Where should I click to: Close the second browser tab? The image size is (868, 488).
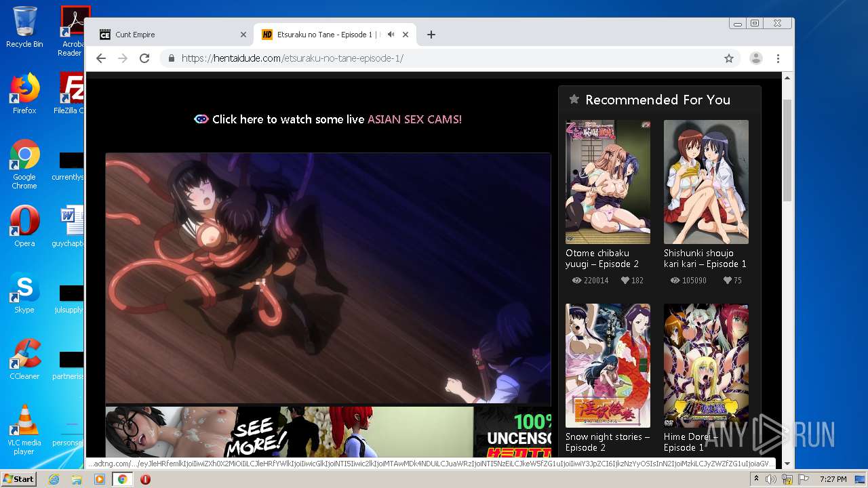tap(406, 35)
